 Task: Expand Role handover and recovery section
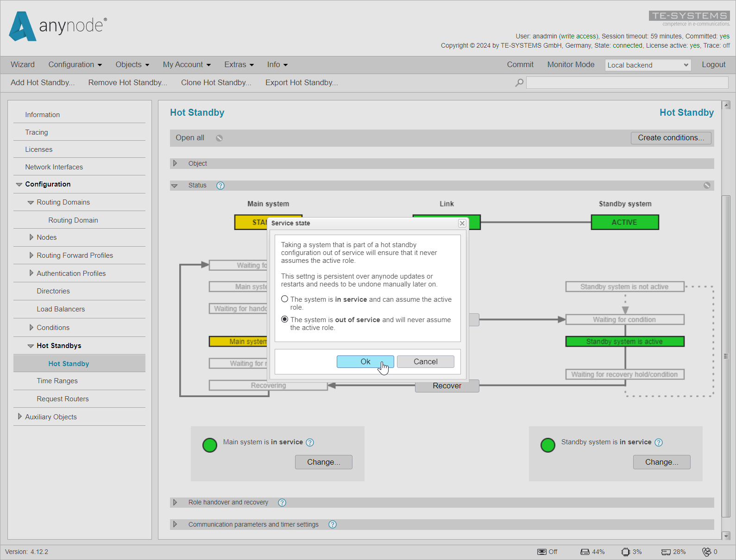coord(175,502)
